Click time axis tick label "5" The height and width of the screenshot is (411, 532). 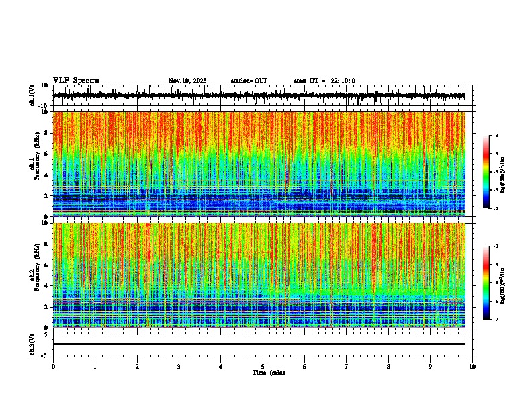263,367
